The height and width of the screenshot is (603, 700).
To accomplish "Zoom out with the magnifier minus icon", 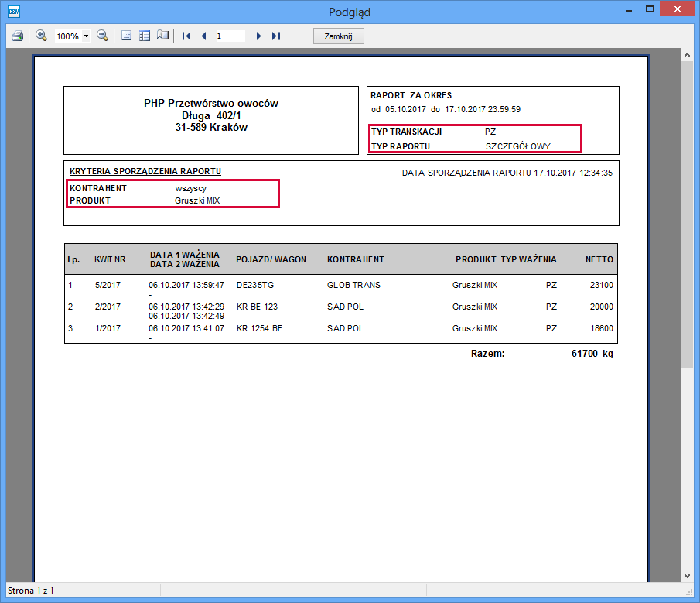I will (x=102, y=36).
